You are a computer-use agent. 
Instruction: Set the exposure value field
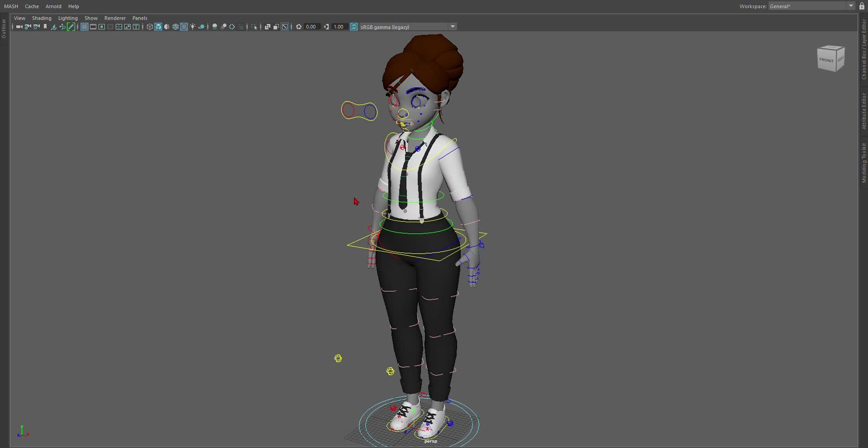coord(312,27)
